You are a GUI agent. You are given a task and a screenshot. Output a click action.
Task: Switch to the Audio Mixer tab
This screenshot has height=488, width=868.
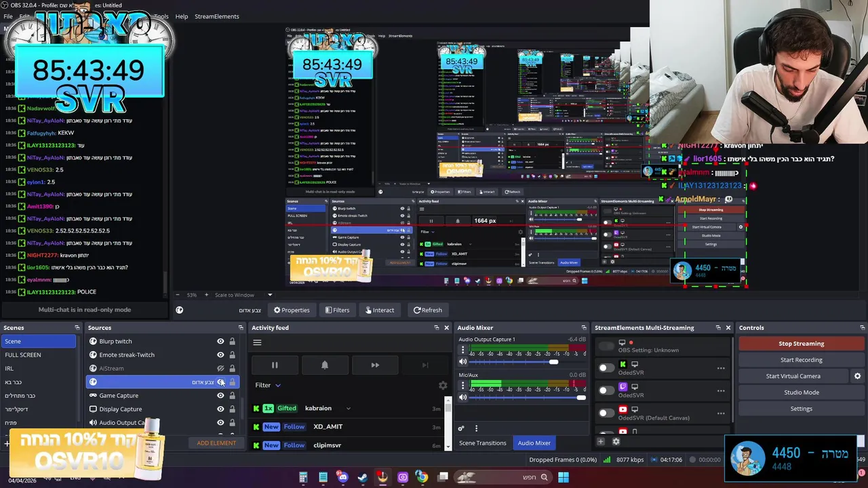click(534, 443)
